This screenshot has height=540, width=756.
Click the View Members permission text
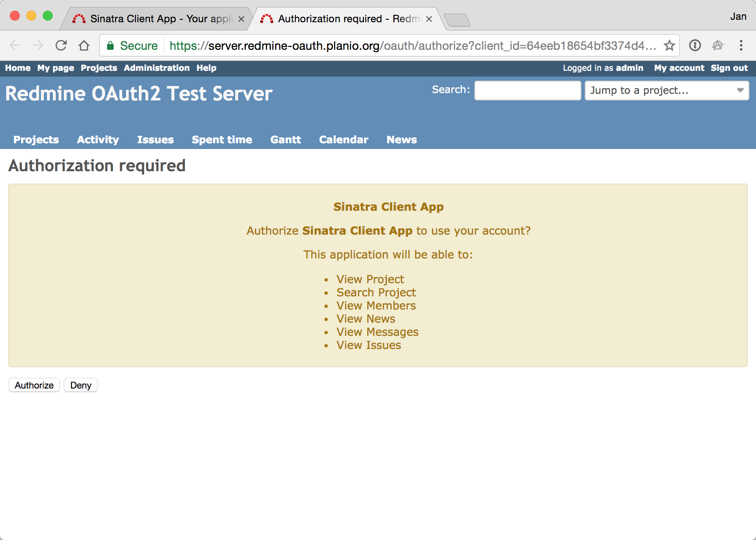pyautogui.click(x=376, y=305)
